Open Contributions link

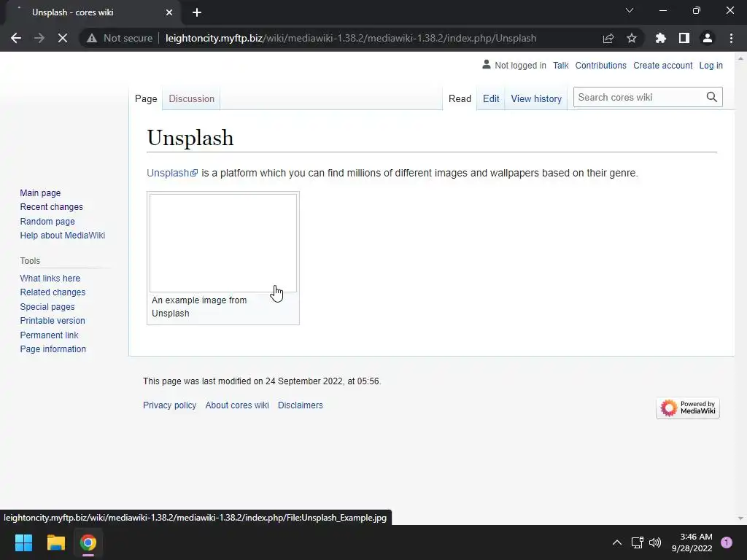pos(601,65)
